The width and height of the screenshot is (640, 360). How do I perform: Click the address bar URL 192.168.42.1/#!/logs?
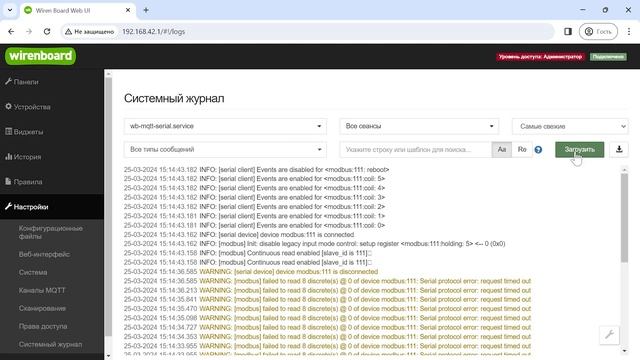153,31
